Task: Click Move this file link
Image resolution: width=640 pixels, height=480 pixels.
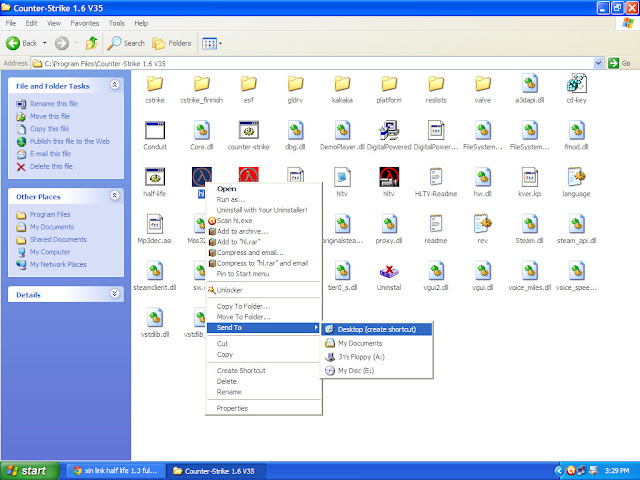Action: coord(49,116)
